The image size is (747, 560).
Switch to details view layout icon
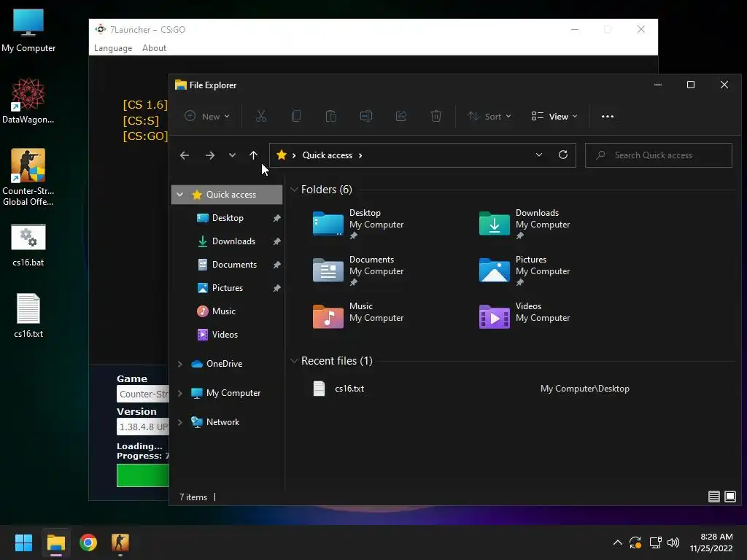pyautogui.click(x=713, y=497)
